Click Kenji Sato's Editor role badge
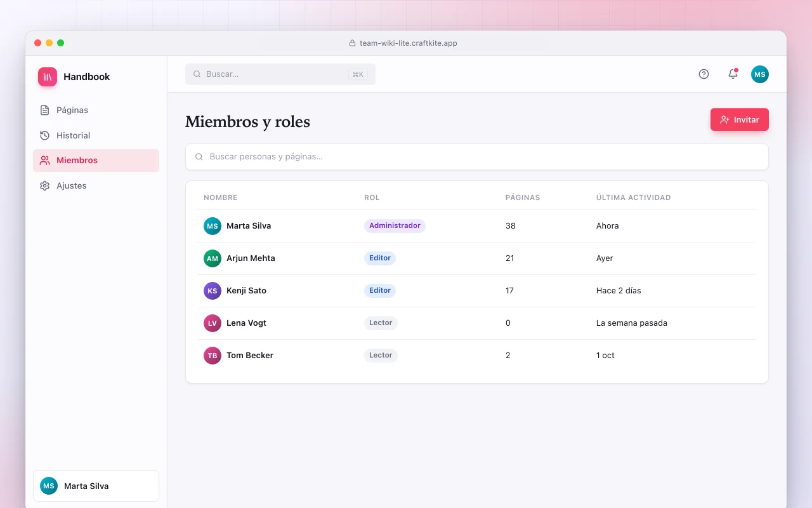The width and height of the screenshot is (812, 508). click(x=380, y=291)
